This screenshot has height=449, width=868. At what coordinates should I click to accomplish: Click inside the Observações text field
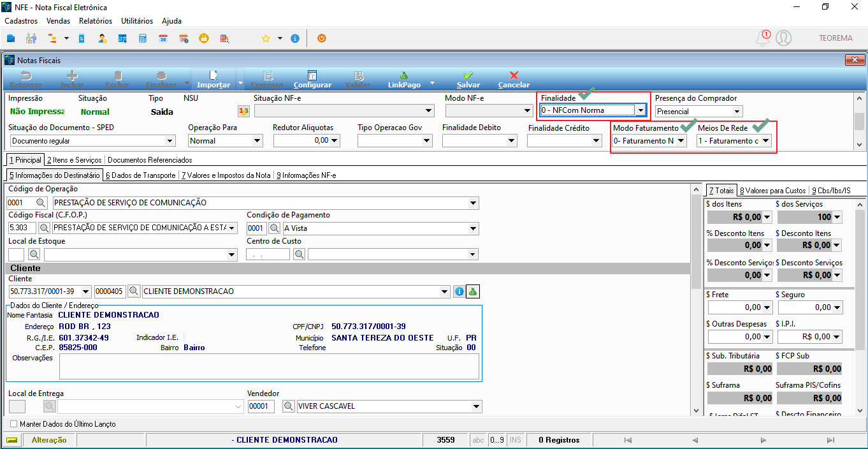tap(269, 367)
